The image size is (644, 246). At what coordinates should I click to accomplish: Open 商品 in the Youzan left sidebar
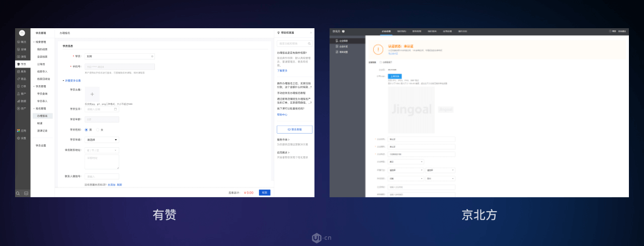pyautogui.click(x=22, y=79)
